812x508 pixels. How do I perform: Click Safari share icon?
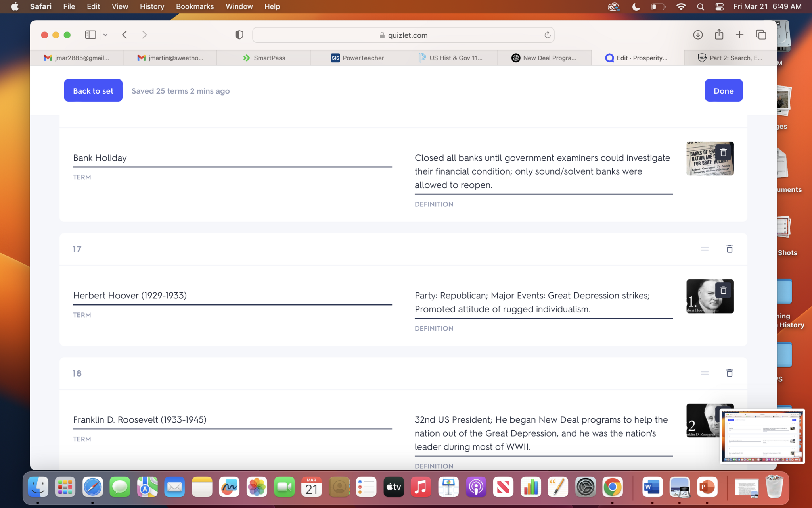719,35
